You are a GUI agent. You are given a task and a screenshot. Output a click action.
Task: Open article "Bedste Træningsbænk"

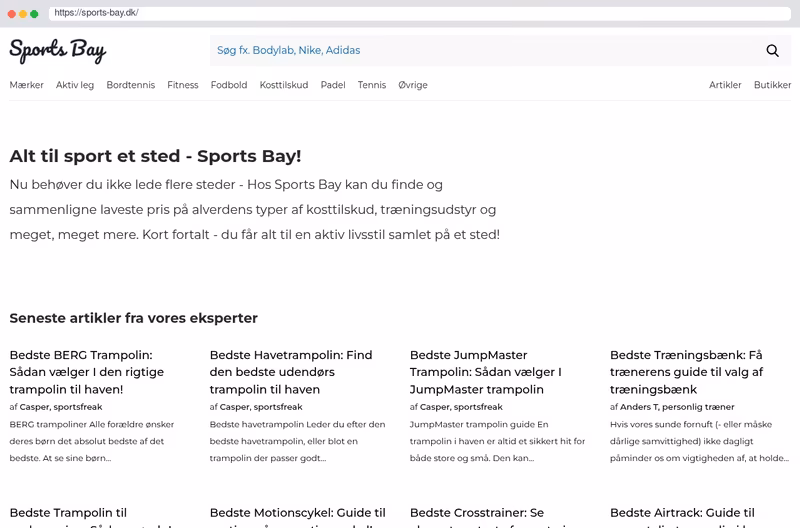(x=686, y=372)
